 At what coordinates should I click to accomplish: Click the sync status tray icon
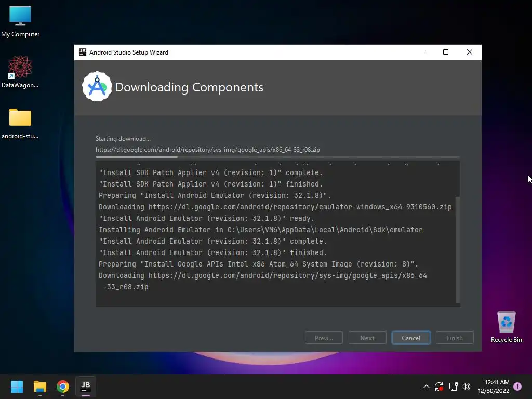pyautogui.click(x=439, y=387)
